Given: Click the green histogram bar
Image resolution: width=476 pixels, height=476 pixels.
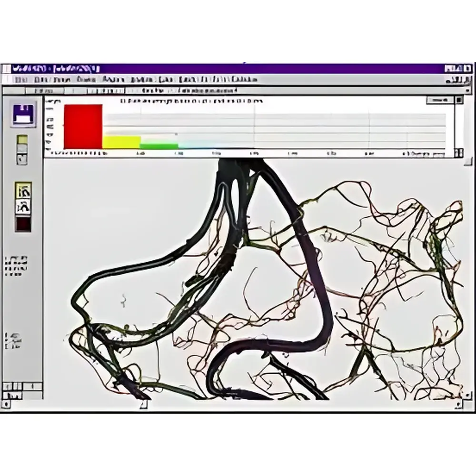Looking at the screenshot, I should tap(159, 146).
